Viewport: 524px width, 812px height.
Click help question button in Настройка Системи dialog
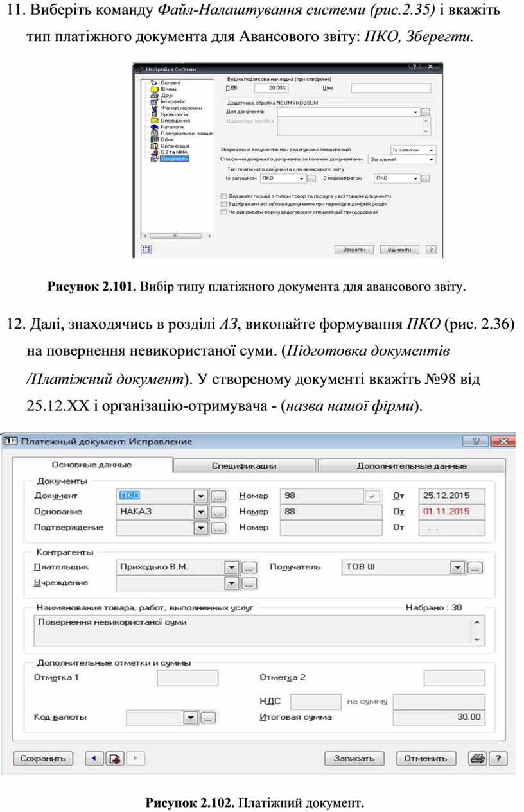pyautogui.click(x=430, y=249)
